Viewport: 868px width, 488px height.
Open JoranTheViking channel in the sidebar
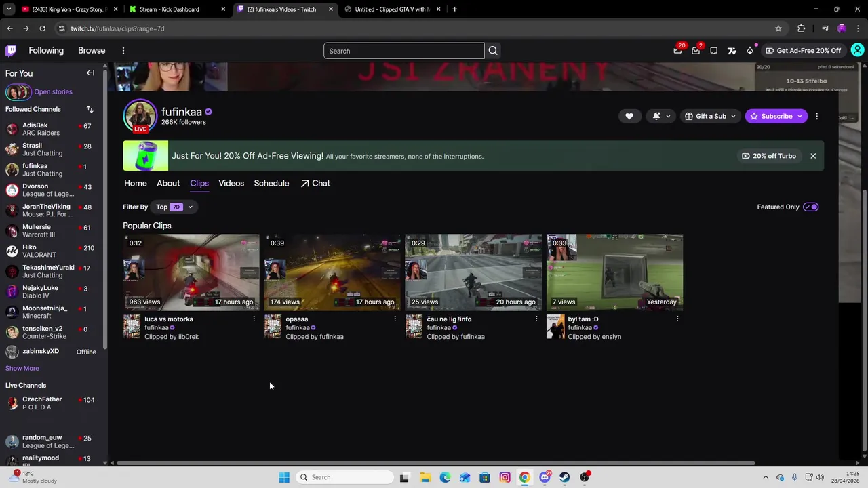point(52,210)
